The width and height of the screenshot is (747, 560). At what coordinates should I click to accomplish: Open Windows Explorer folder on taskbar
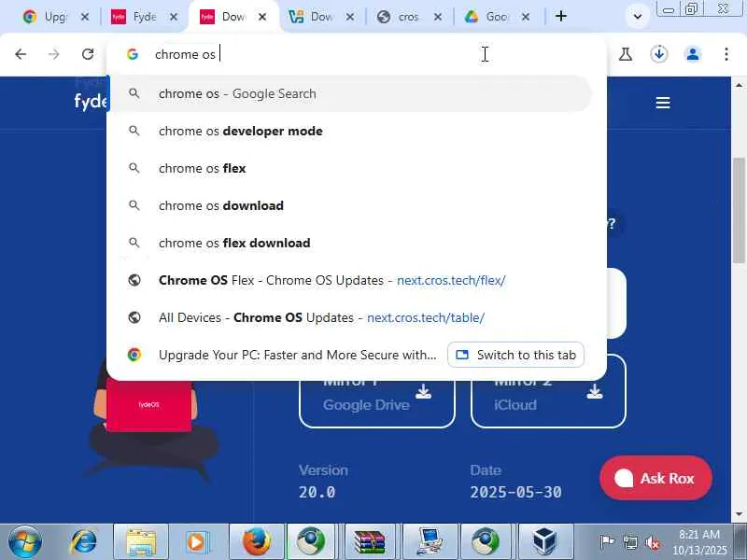coord(141,542)
